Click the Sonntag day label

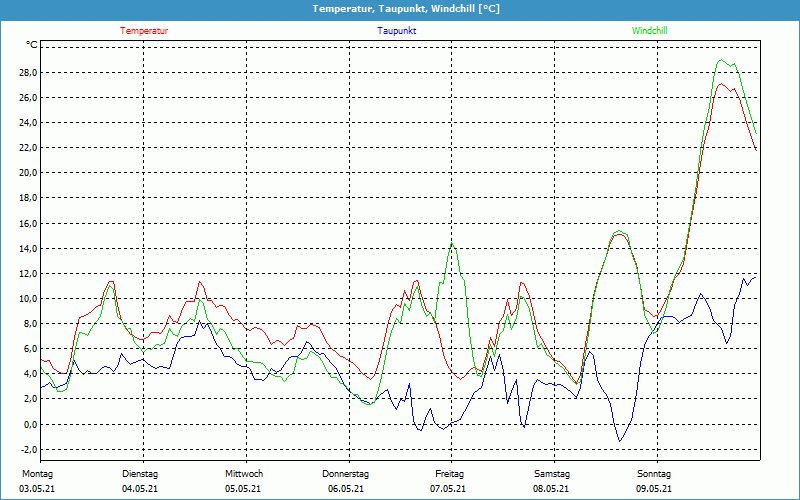[x=654, y=474]
